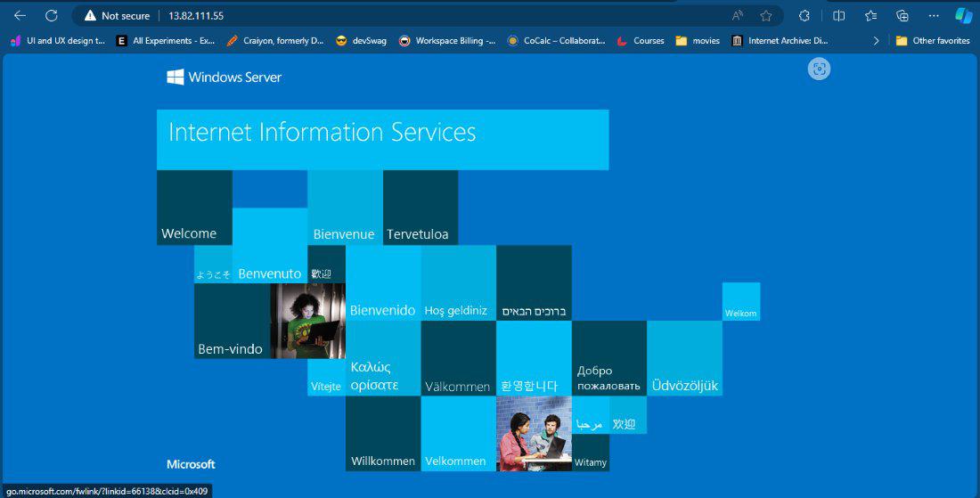Open the Collections icon
This screenshot has width=980, height=498.
coord(902,16)
